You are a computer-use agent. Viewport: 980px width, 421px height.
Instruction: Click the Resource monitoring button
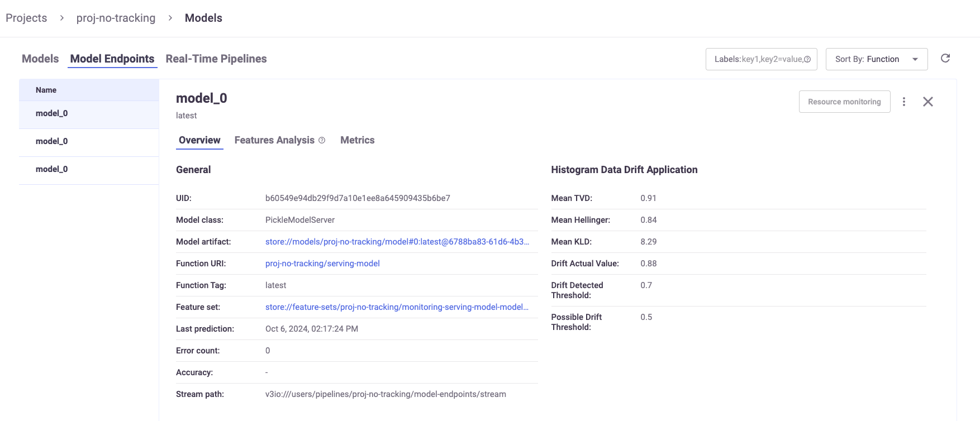[844, 102]
